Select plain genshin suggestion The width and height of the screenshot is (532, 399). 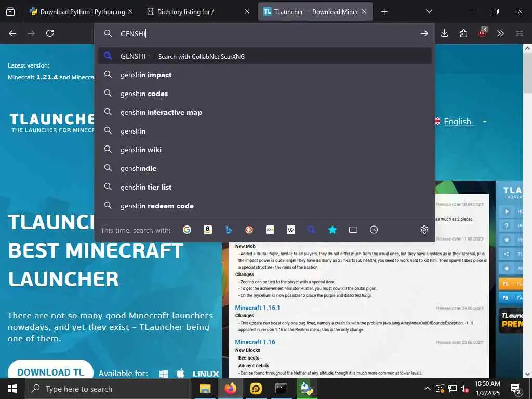264,131
